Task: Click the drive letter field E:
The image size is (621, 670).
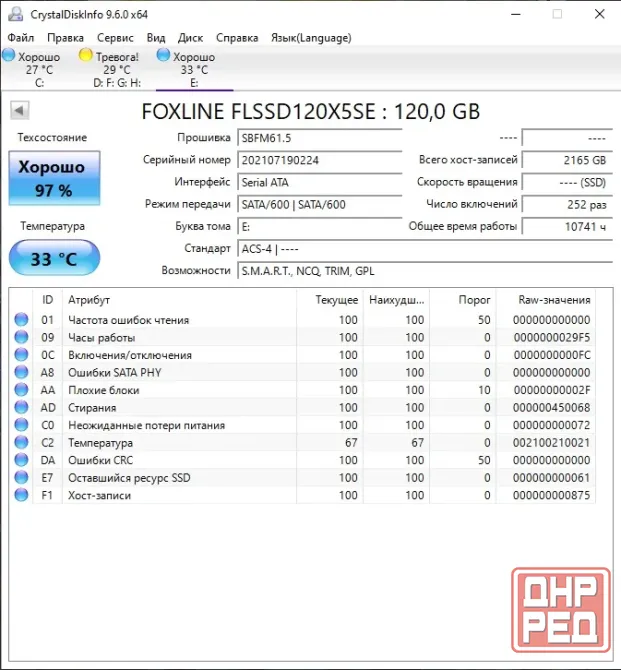Action: [320, 226]
